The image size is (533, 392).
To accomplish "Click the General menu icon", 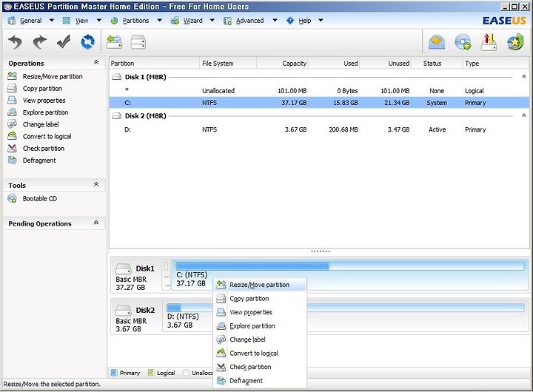I will click(x=12, y=21).
